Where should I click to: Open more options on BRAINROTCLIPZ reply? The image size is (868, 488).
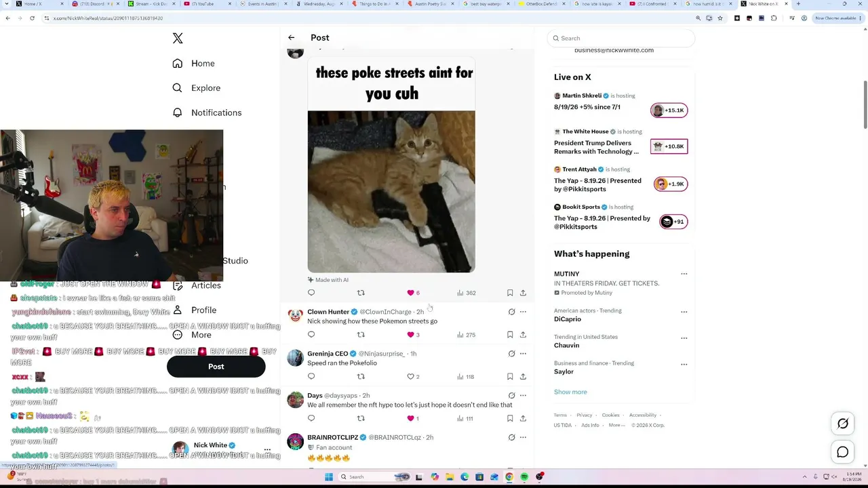point(523,438)
